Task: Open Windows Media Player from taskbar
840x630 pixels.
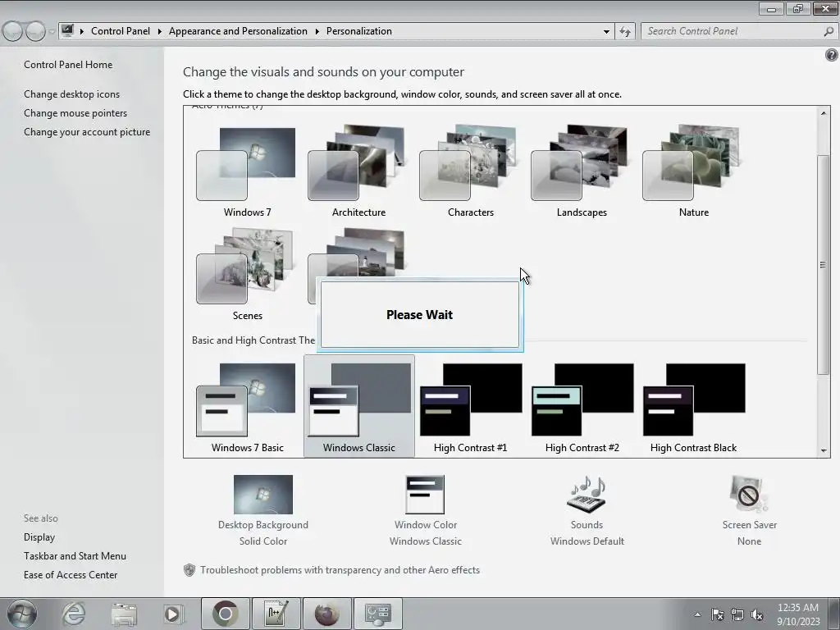Action: [173, 614]
